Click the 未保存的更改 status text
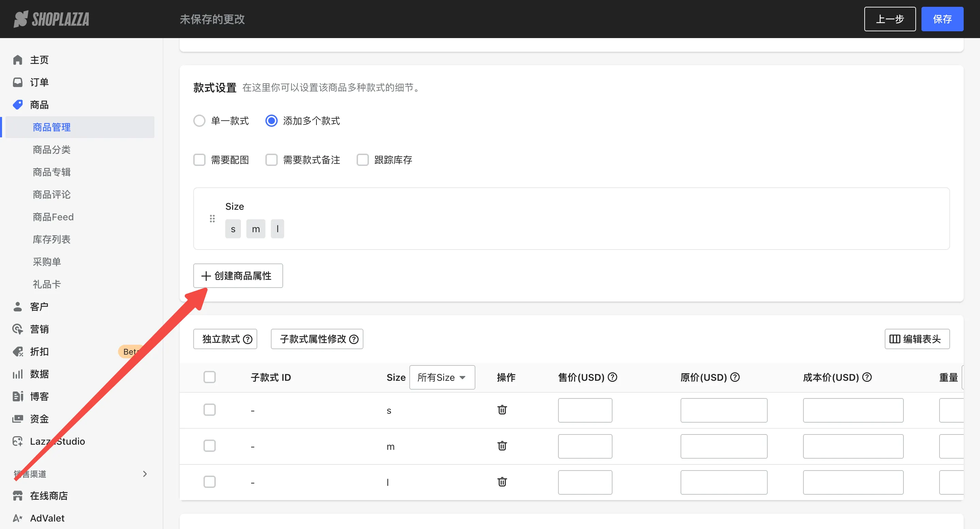 coord(212,19)
